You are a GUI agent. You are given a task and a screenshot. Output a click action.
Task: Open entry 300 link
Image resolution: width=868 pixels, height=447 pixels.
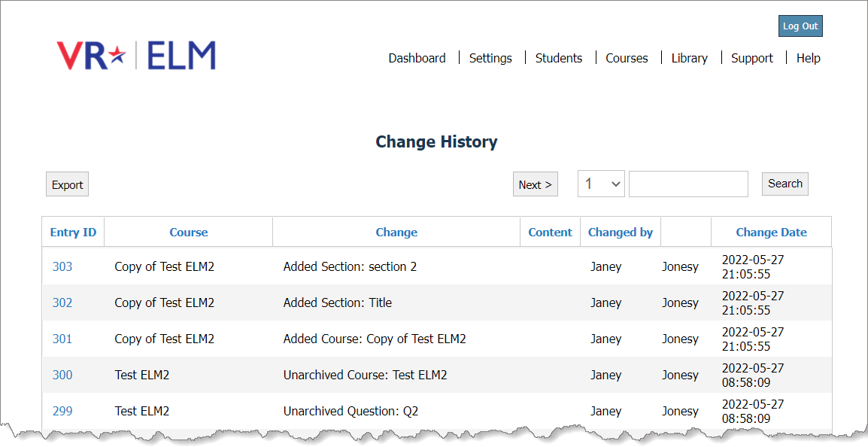pos(62,375)
